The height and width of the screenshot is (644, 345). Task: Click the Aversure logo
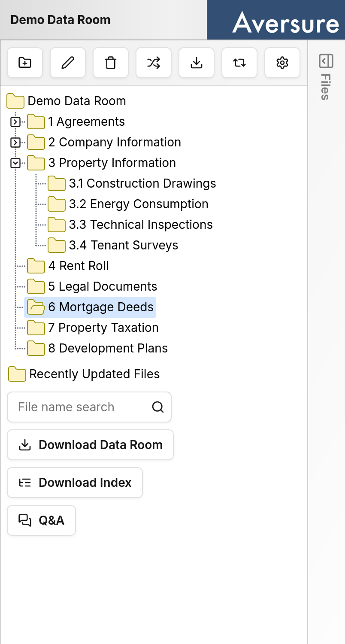285,22
